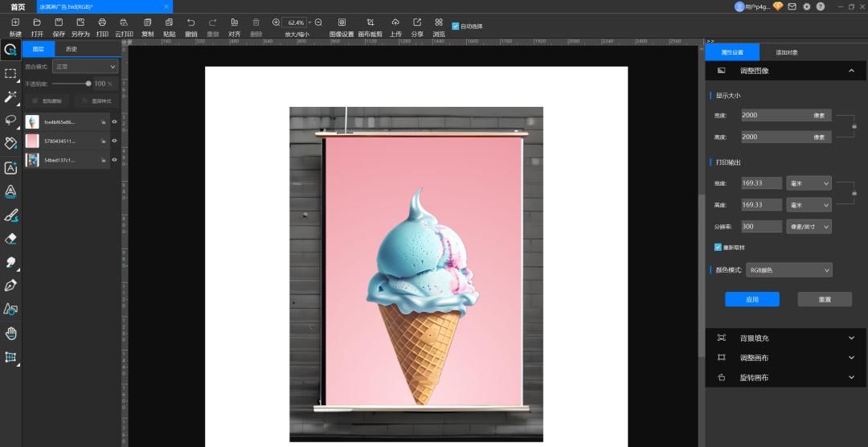868x447 pixels.
Task: Hide the 54bed137c1 layer via eye icon
Action: pyautogui.click(x=115, y=159)
